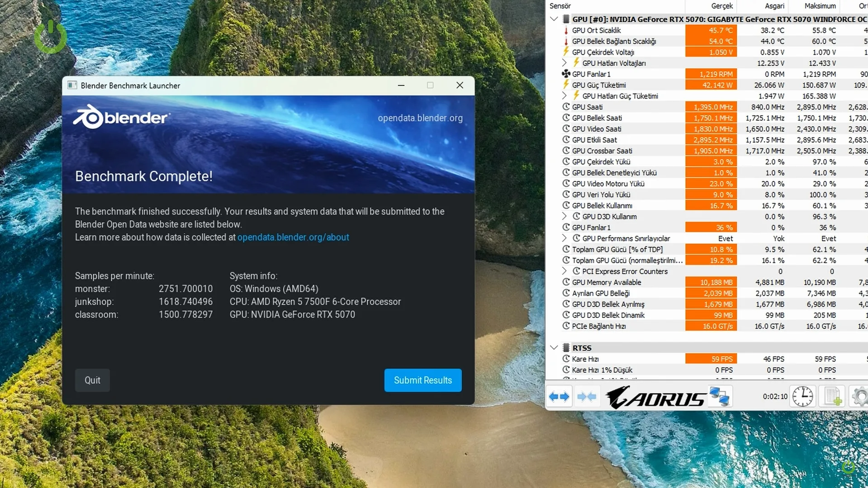This screenshot has height=488, width=868.
Task: Click the thermometer icon beside GPU Ort Sıcaklık
Action: [566, 30]
